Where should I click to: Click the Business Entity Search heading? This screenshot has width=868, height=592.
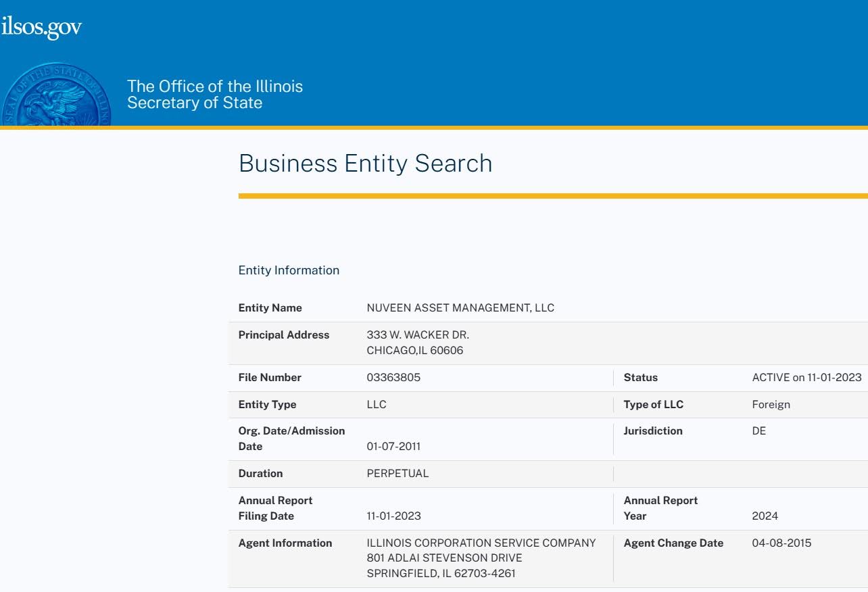pos(365,164)
